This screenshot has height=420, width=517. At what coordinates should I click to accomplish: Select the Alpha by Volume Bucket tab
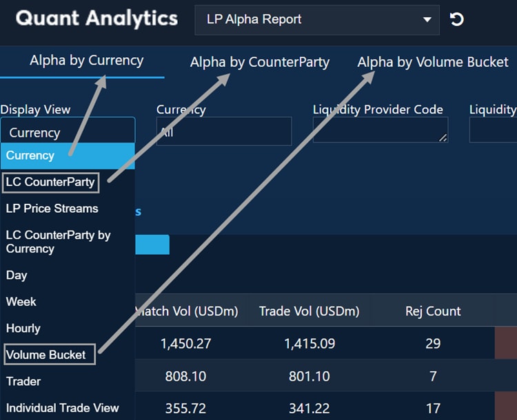(x=432, y=62)
